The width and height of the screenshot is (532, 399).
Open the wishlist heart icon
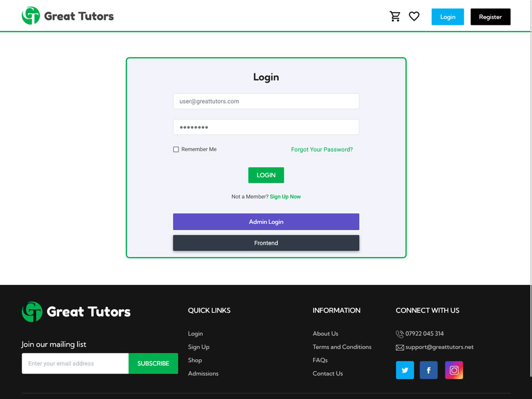tap(414, 16)
